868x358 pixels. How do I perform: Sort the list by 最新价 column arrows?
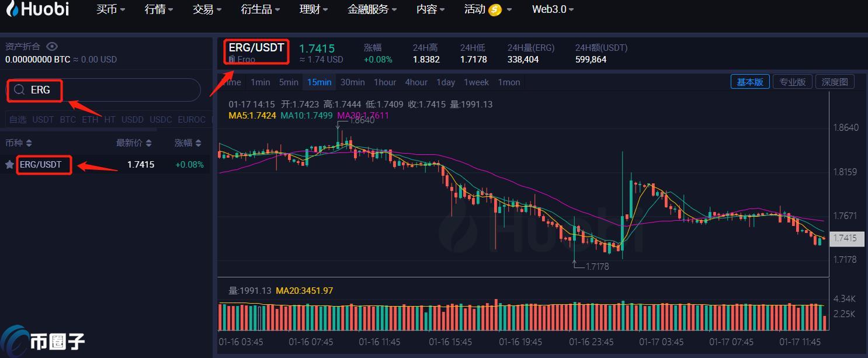pyautogui.click(x=149, y=143)
